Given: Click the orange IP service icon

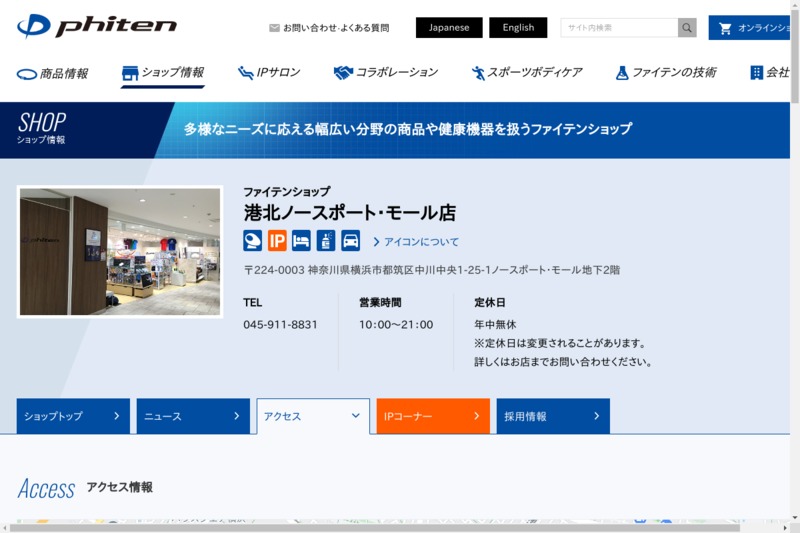Looking at the screenshot, I should click(277, 241).
